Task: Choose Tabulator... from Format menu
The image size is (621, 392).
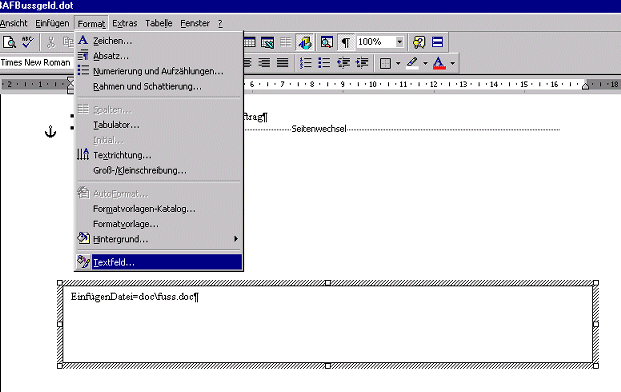Action: click(159, 125)
